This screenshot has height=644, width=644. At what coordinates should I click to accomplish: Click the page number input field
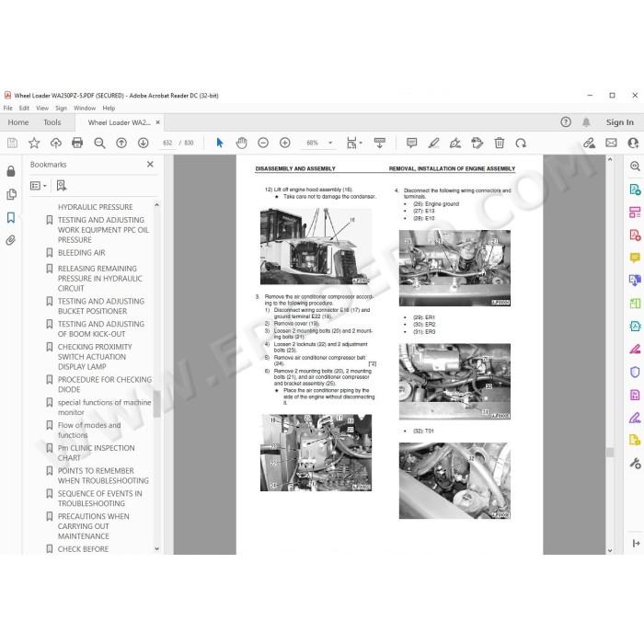coord(167,143)
